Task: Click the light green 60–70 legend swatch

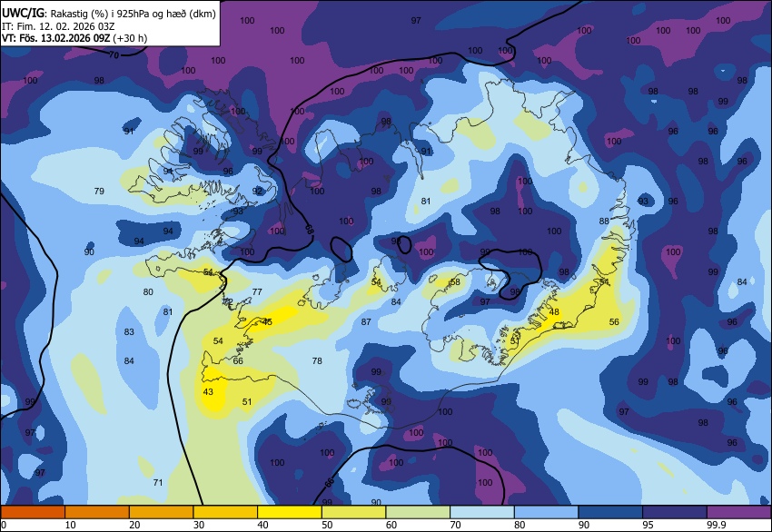Action: [418, 512]
